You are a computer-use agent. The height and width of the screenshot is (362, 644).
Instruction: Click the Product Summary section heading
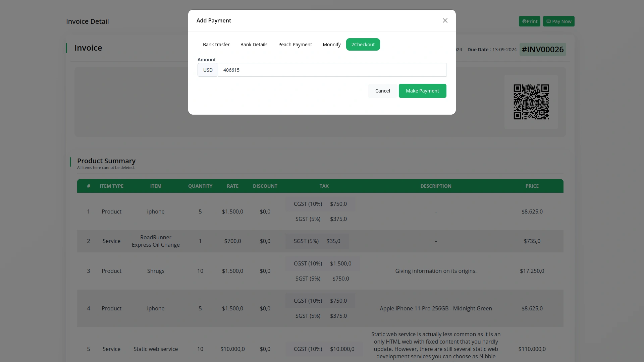tap(106, 161)
